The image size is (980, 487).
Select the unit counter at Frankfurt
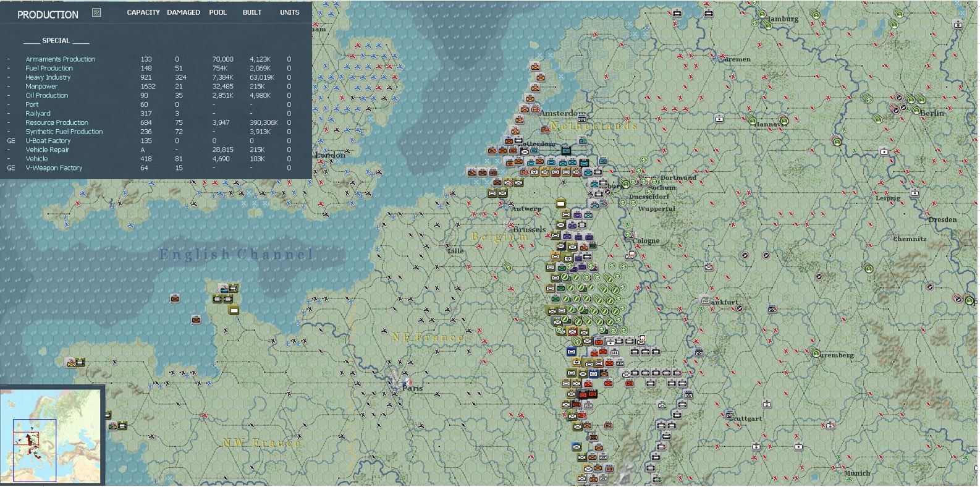pyautogui.click(x=704, y=300)
